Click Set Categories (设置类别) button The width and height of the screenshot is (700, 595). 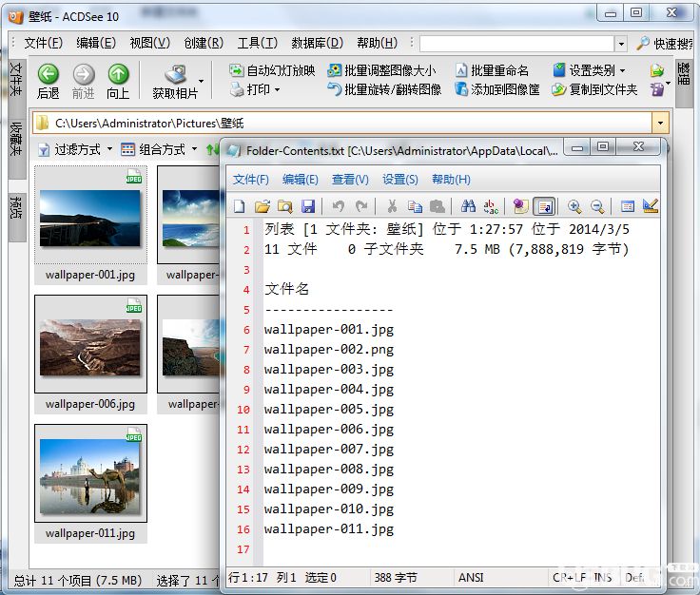click(x=584, y=70)
